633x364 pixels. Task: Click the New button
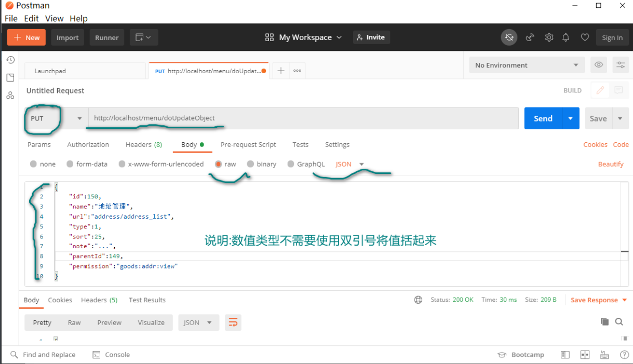26,37
